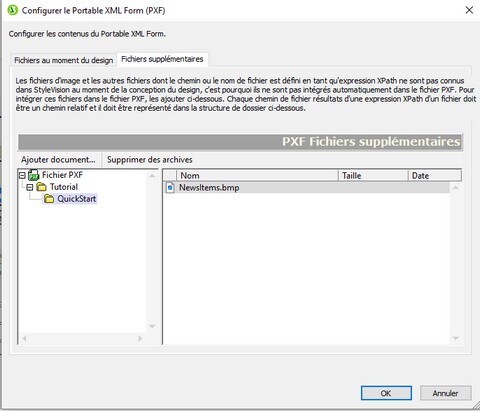Click the StyleVision app icon in title bar
The width and height of the screenshot is (480, 411).
tap(12, 10)
